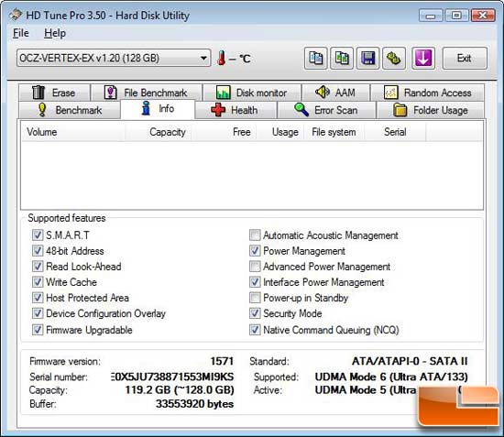Toggle the Device Configuration Overlay checkbox
Screen dimensions: 504x437
coord(38,313)
